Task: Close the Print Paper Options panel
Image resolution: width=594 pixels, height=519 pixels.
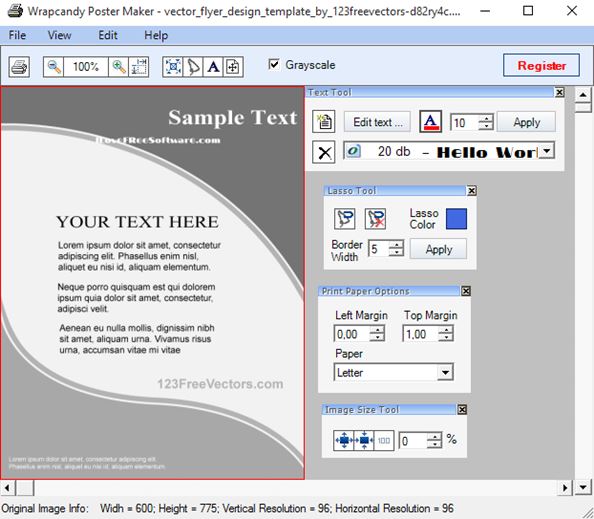Action: [x=466, y=291]
